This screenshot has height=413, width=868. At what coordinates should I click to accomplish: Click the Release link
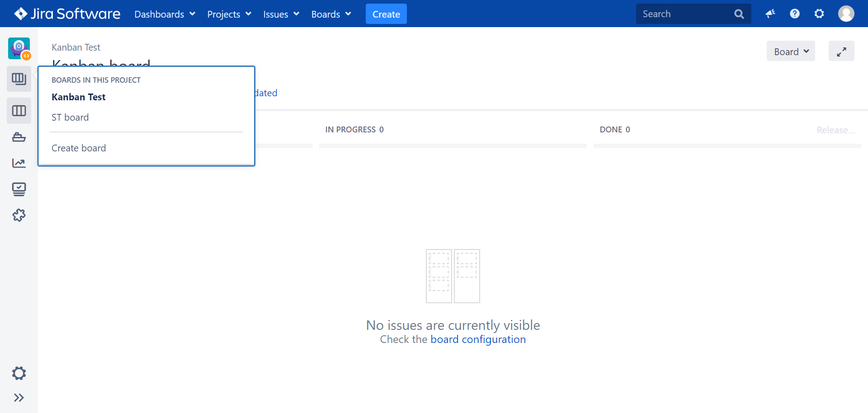(x=835, y=130)
